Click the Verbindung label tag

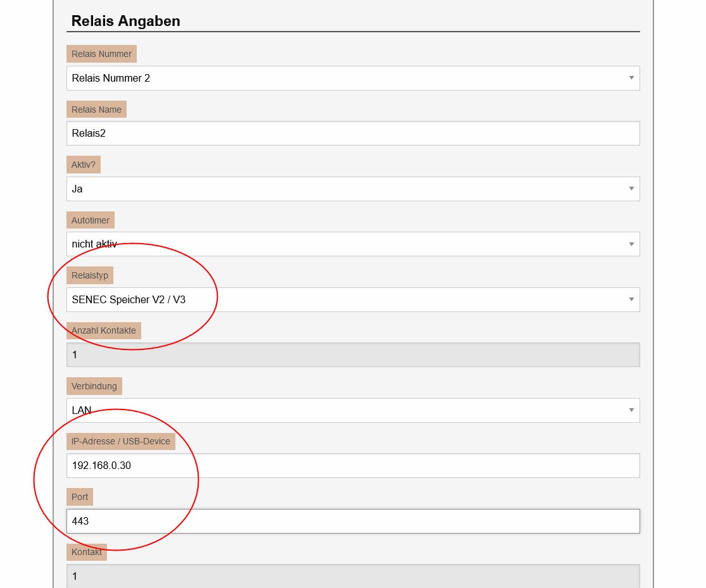[x=95, y=386]
